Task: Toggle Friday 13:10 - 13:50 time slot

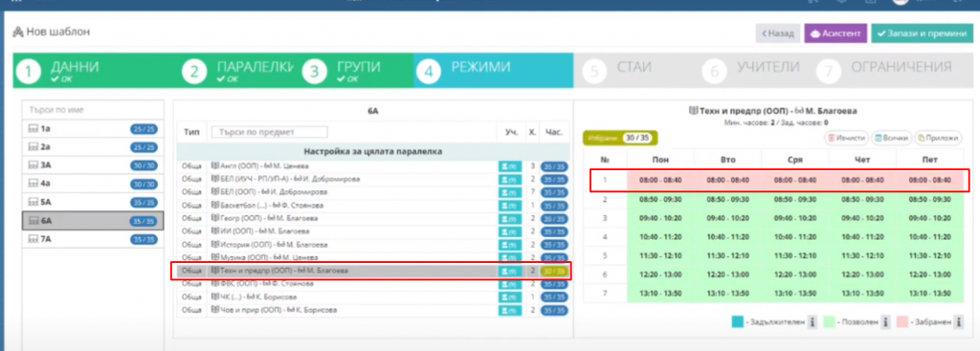Action: pyautogui.click(x=929, y=293)
